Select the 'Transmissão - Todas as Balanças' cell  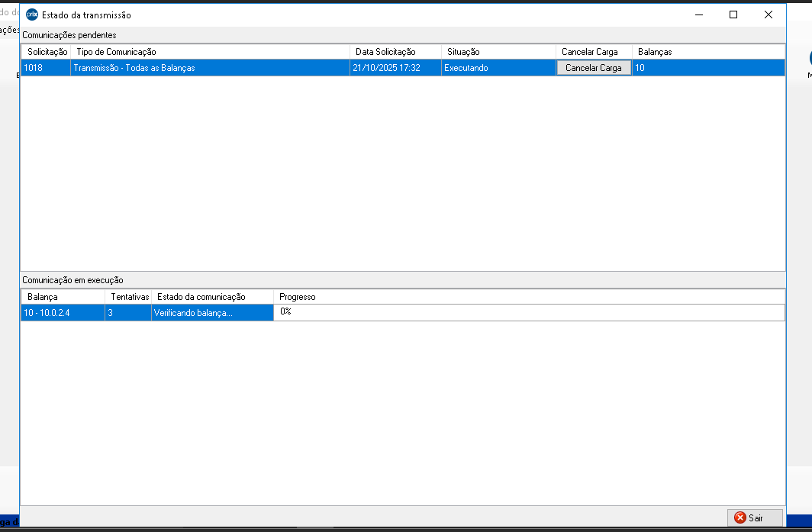pos(210,68)
